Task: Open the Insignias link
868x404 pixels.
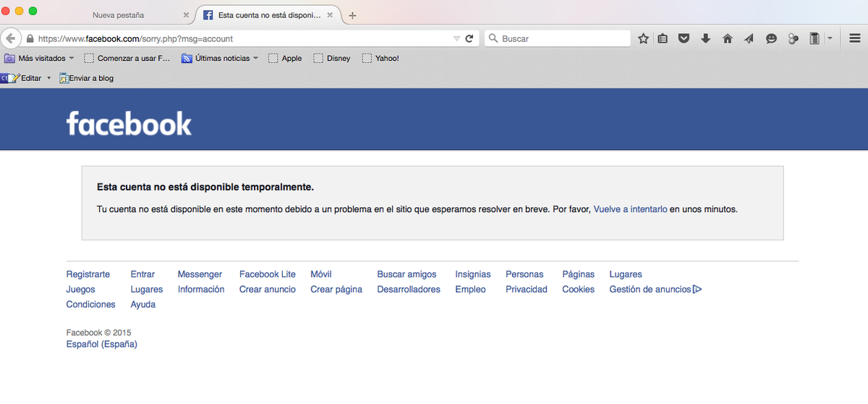Action: tap(473, 274)
